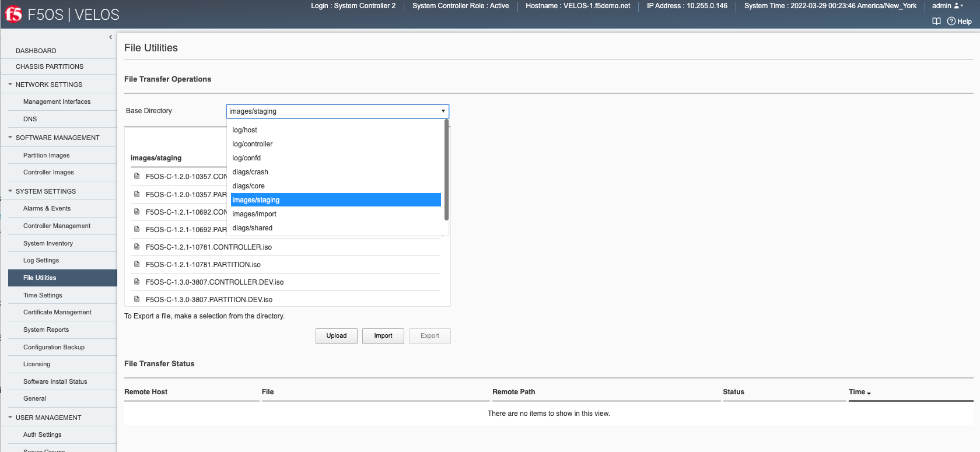Image resolution: width=980 pixels, height=452 pixels.
Task: Open Licensing page
Action: (37, 364)
